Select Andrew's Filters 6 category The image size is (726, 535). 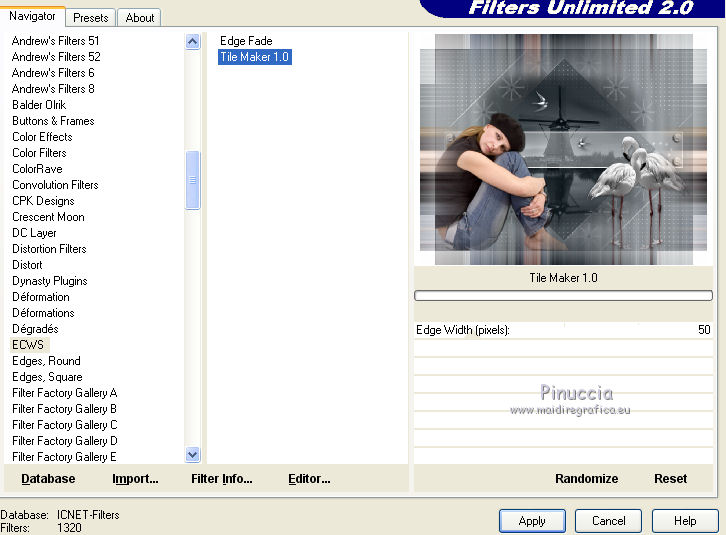point(53,73)
